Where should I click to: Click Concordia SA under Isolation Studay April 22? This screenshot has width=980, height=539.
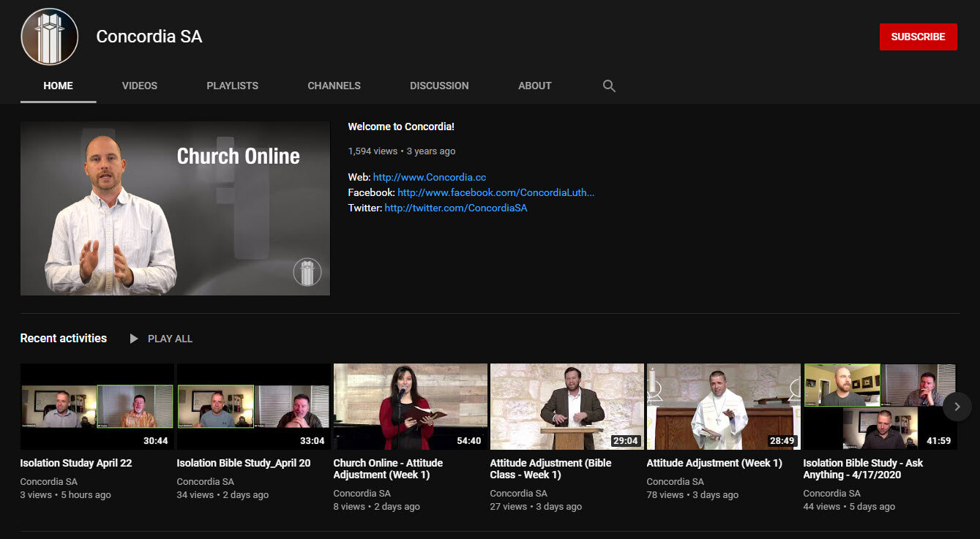pyautogui.click(x=49, y=481)
